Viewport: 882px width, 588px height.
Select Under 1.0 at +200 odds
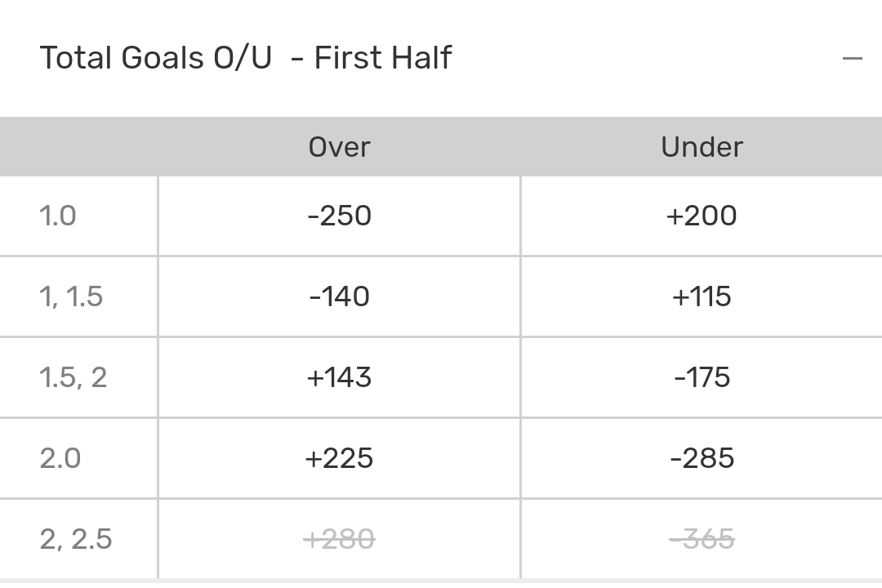[702, 216]
